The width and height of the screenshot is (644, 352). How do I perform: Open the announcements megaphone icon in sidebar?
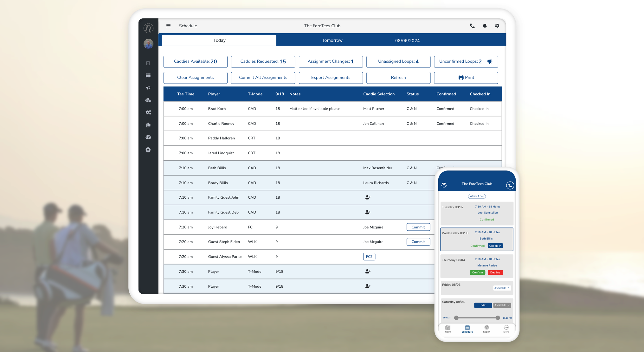pos(148,88)
